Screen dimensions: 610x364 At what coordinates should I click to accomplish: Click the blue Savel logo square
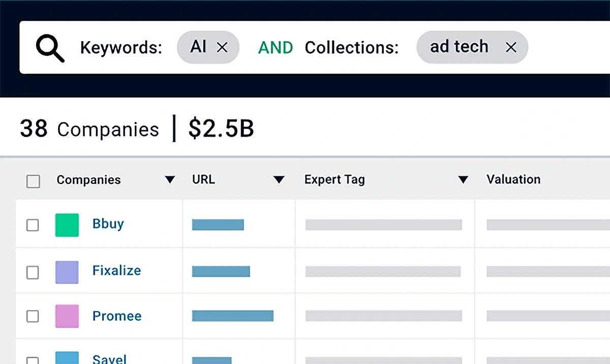[x=67, y=357]
